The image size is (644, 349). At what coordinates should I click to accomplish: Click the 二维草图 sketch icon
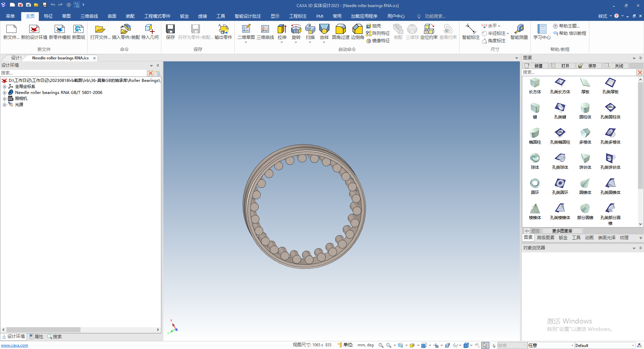246,30
